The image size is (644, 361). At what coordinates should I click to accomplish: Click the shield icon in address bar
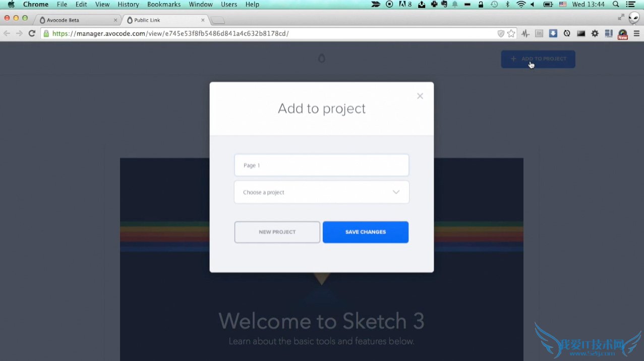(501, 33)
